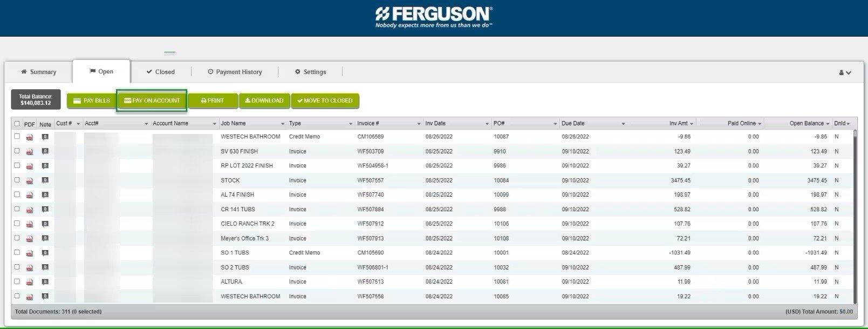The image size is (868, 329).
Task: Open Job Name column dropdown arrow
Action: tap(283, 124)
